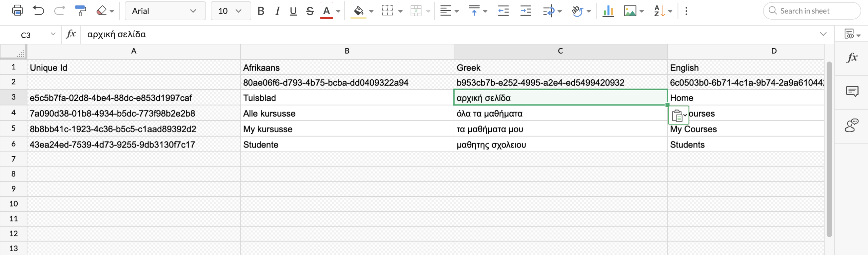Open the more options three-dot button
This screenshot has width=868, height=255.
point(686,11)
